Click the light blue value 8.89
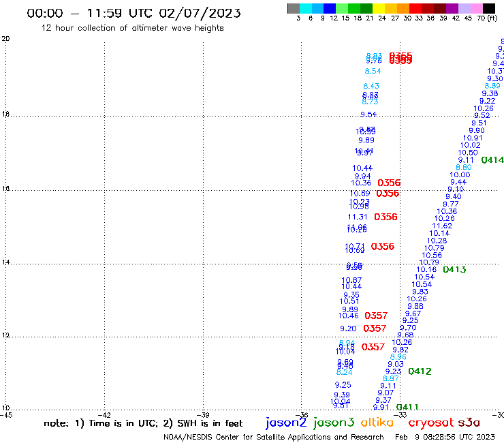 pos(492,87)
